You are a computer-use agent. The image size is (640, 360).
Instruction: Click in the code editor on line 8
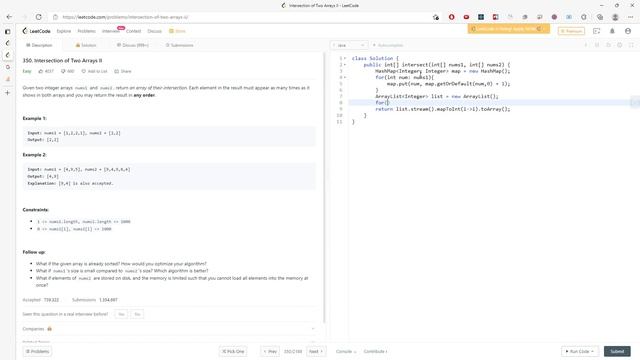[x=490, y=102]
